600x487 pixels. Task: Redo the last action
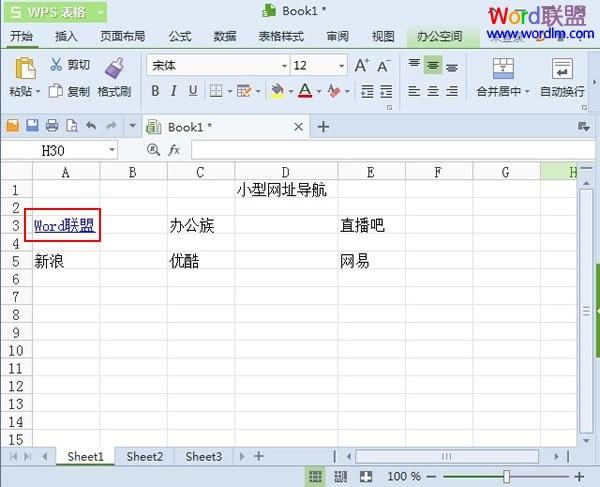coord(111,125)
